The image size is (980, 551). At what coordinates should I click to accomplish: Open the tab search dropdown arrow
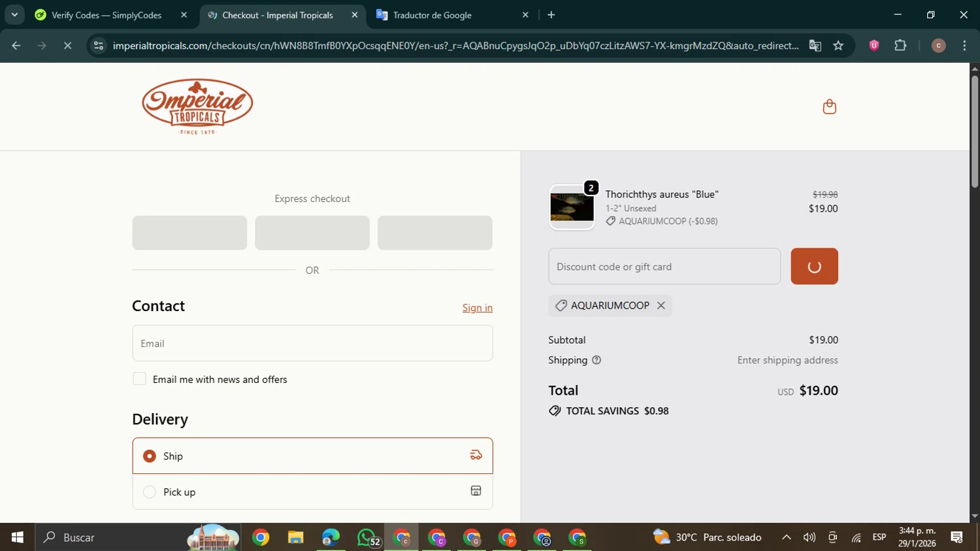pyautogui.click(x=14, y=15)
